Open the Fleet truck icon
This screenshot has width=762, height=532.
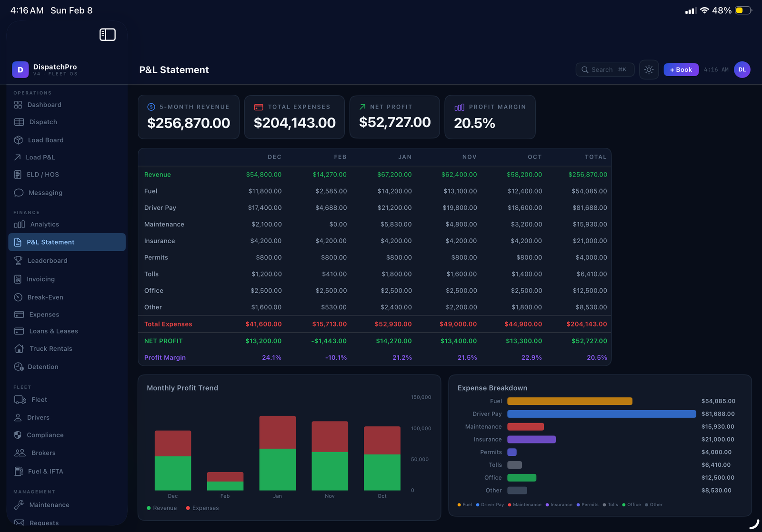[x=20, y=400]
